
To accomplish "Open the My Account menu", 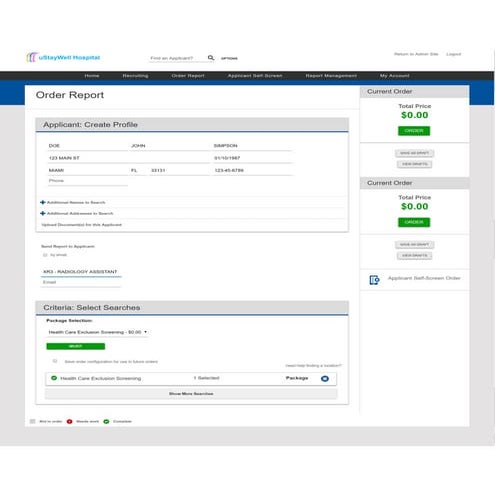I will click(394, 76).
